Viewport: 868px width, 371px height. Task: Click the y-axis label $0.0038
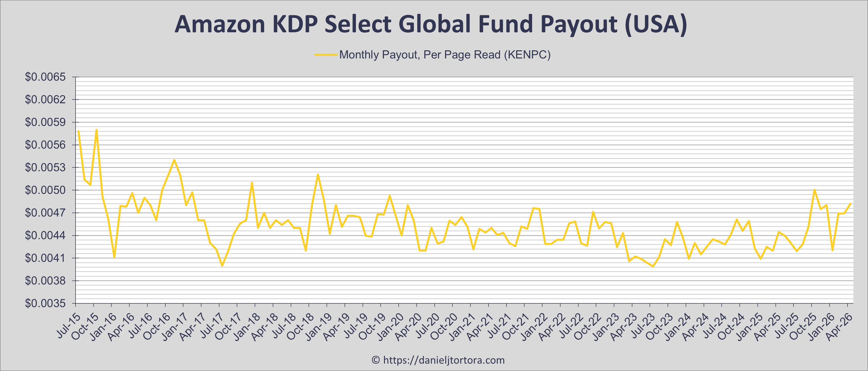(45, 281)
